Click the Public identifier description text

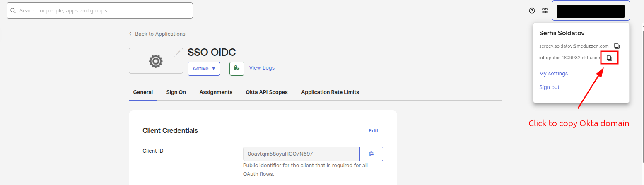point(305,170)
